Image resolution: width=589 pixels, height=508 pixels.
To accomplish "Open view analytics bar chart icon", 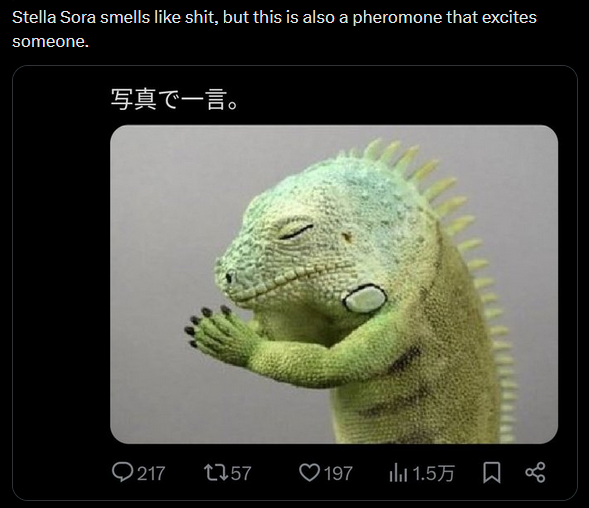I will click(x=398, y=473).
